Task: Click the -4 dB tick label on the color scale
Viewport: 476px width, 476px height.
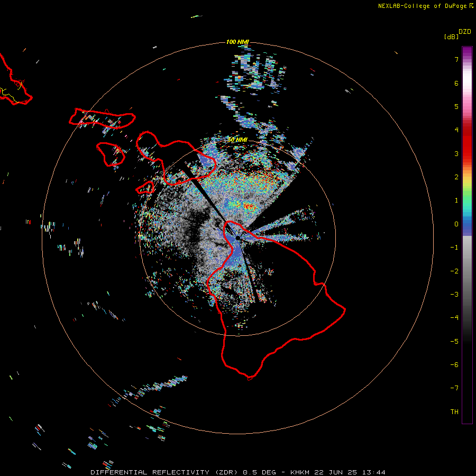Action: coord(454,318)
